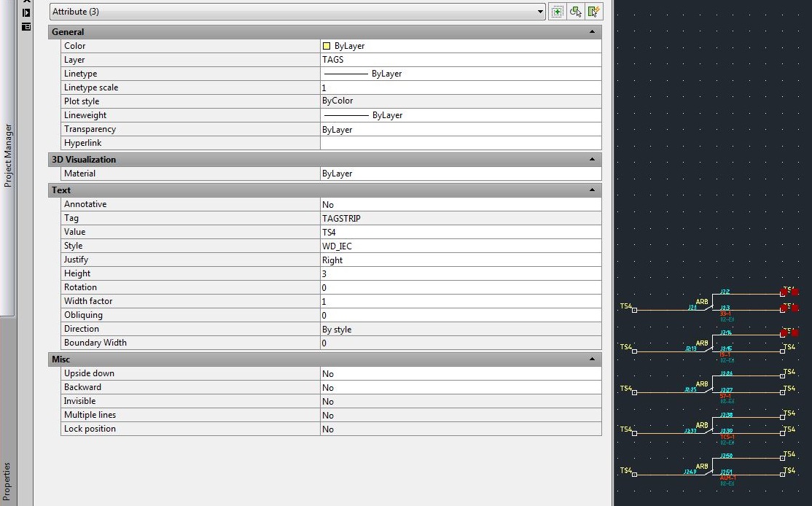The width and height of the screenshot is (812, 506).
Task: Collapse the Misc section
Action: (592, 359)
